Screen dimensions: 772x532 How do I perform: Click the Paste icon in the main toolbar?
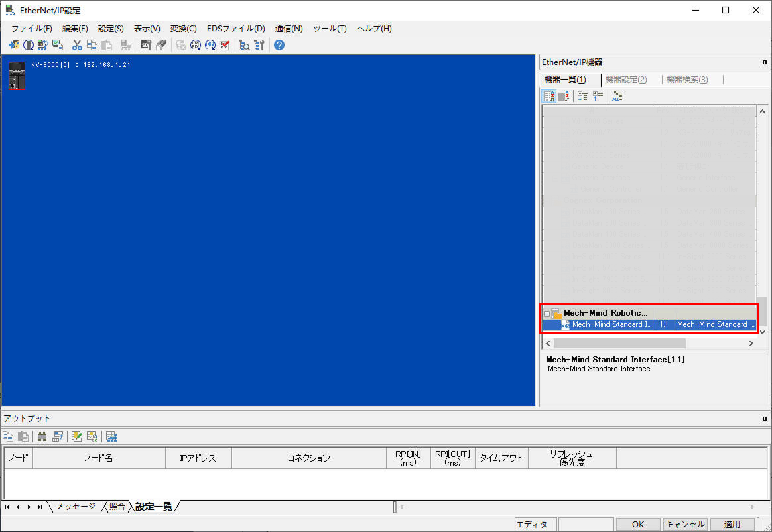[x=107, y=44]
